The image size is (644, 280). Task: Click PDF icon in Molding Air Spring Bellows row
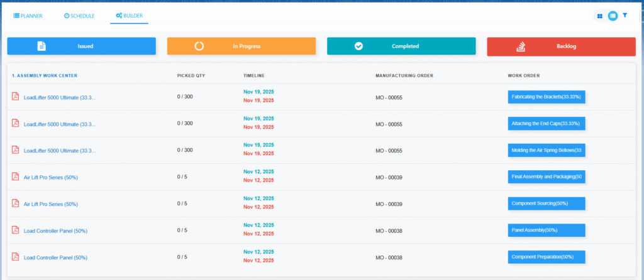coord(16,150)
